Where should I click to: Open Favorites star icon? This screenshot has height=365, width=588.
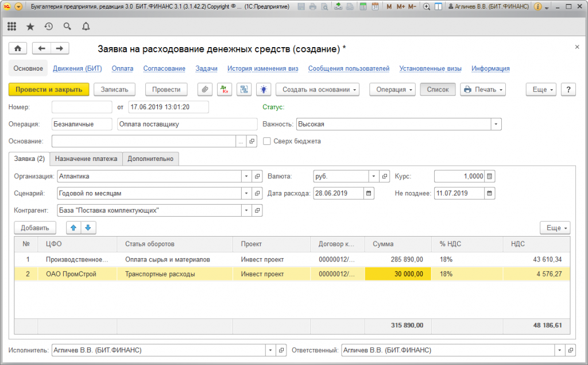coord(30,26)
